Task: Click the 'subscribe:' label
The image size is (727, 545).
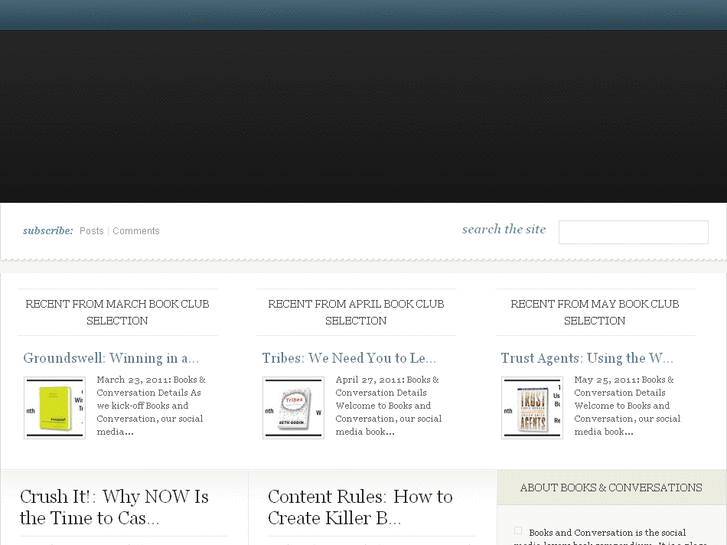Action: click(x=48, y=231)
